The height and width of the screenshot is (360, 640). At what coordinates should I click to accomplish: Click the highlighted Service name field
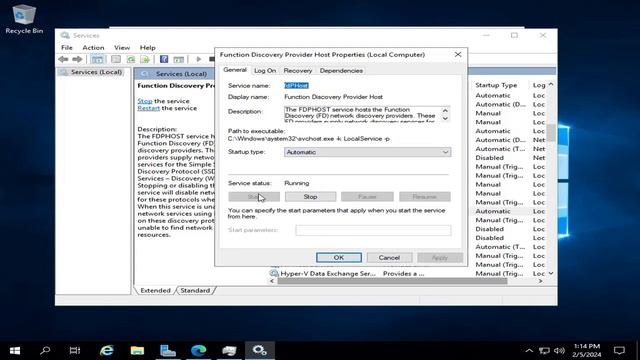296,85
